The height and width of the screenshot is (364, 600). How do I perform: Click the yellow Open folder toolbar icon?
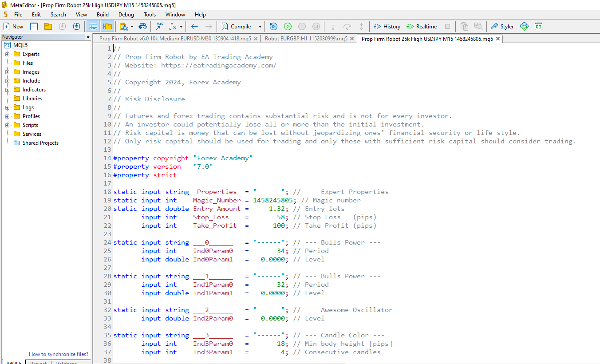tap(48, 27)
